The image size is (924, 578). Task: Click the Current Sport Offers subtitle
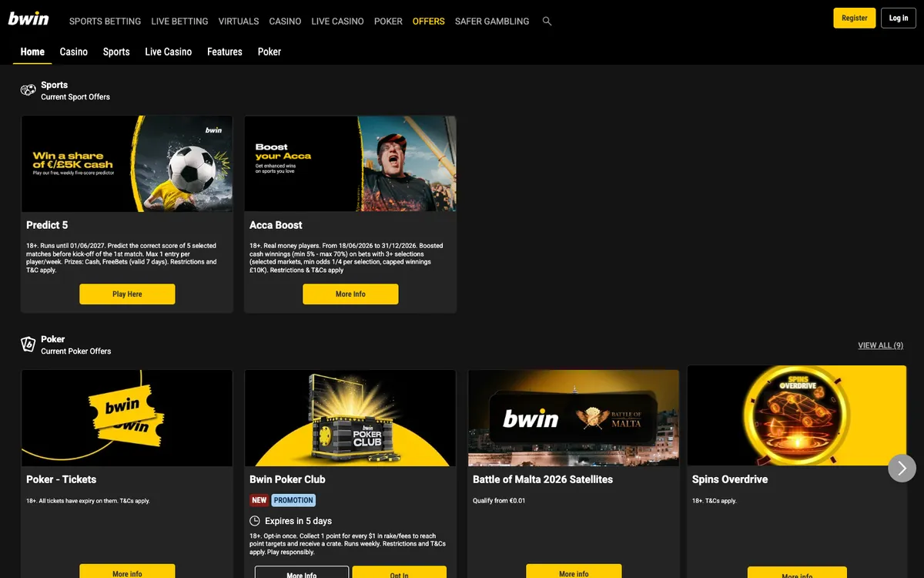click(75, 97)
